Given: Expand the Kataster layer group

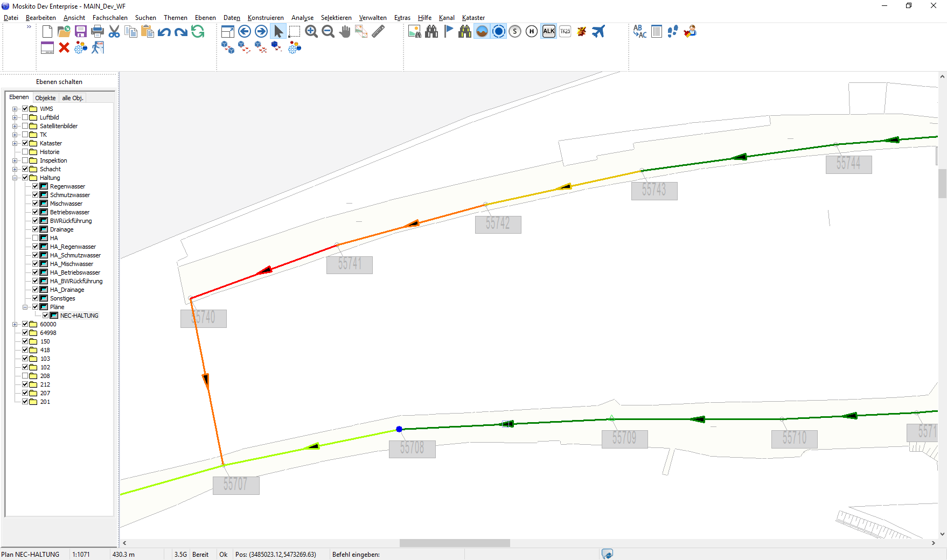Looking at the screenshot, I should tap(15, 143).
